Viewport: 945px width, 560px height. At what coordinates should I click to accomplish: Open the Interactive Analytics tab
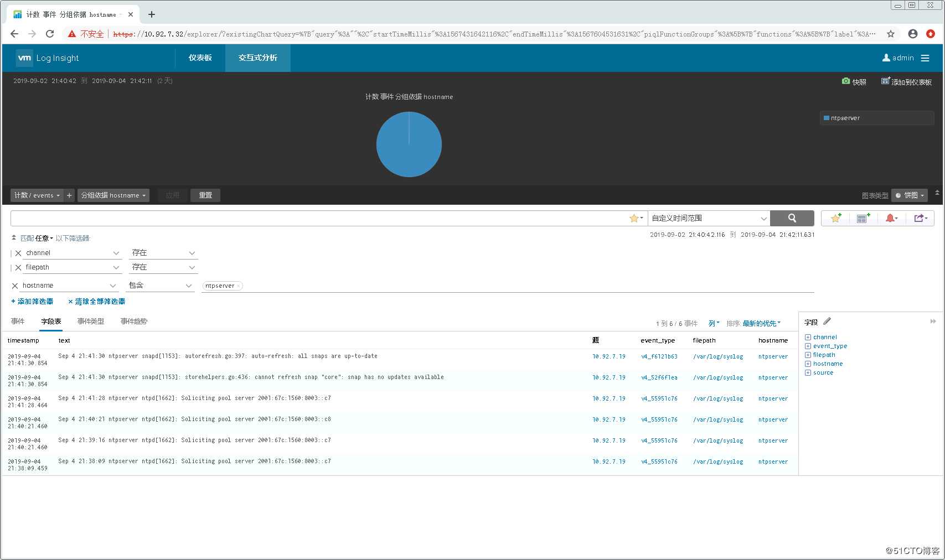point(258,58)
